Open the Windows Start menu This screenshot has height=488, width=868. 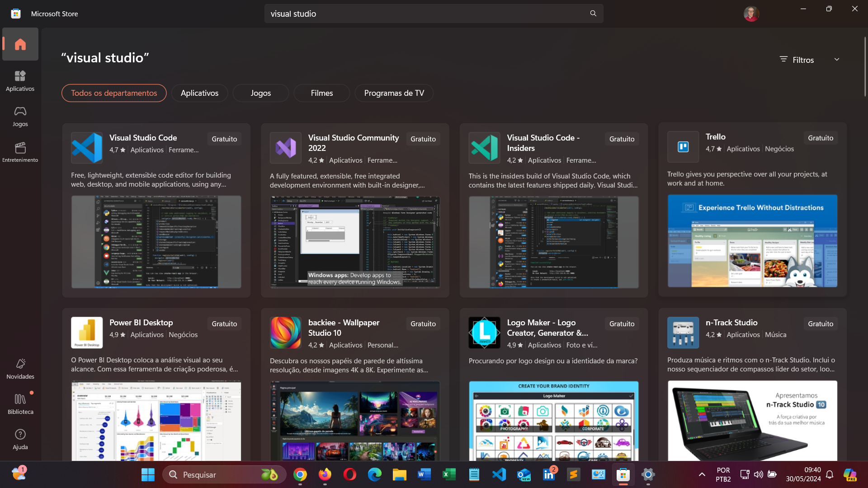click(148, 474)
